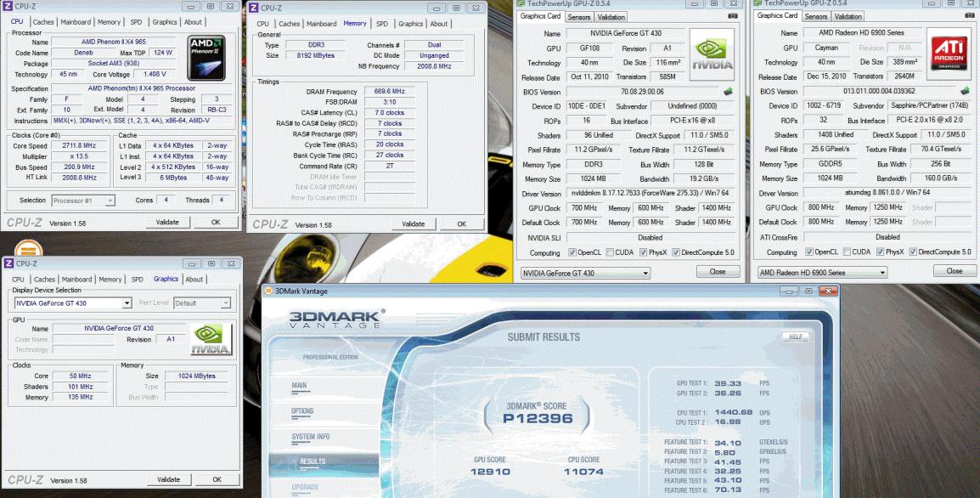Image resolution: width=980 pixels, height=498 pixels.
Task: Toggle PhysX checkbox in AMD Radeon GPU-Z
Action: (x=881, y=252)
